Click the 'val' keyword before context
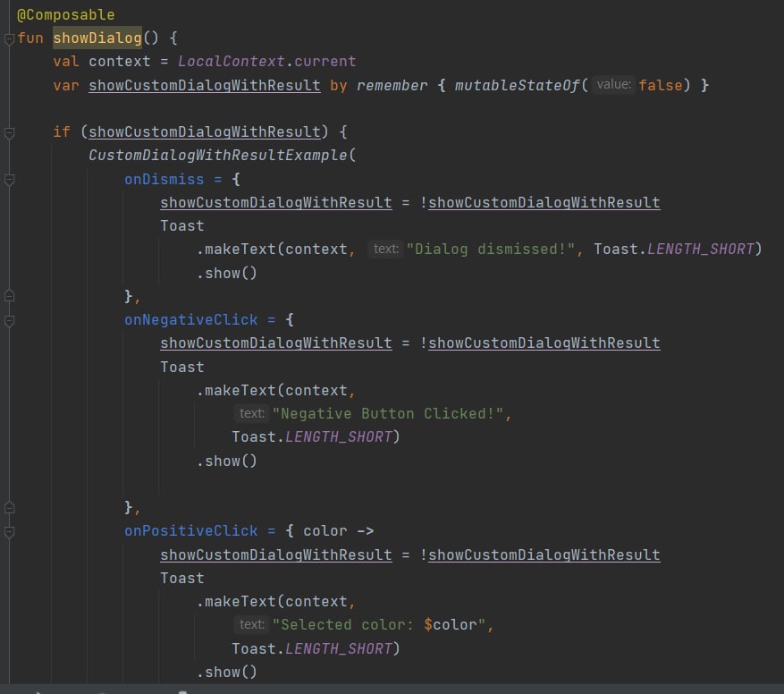This screenshot has width=784, height=694. coord(66,61)
